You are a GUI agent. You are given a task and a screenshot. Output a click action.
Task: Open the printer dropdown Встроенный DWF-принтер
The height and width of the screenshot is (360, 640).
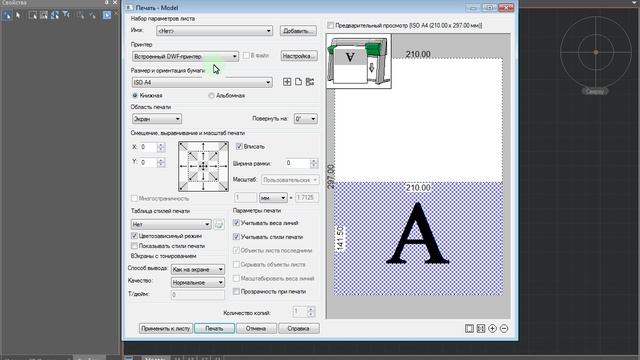tap(185, 56)
